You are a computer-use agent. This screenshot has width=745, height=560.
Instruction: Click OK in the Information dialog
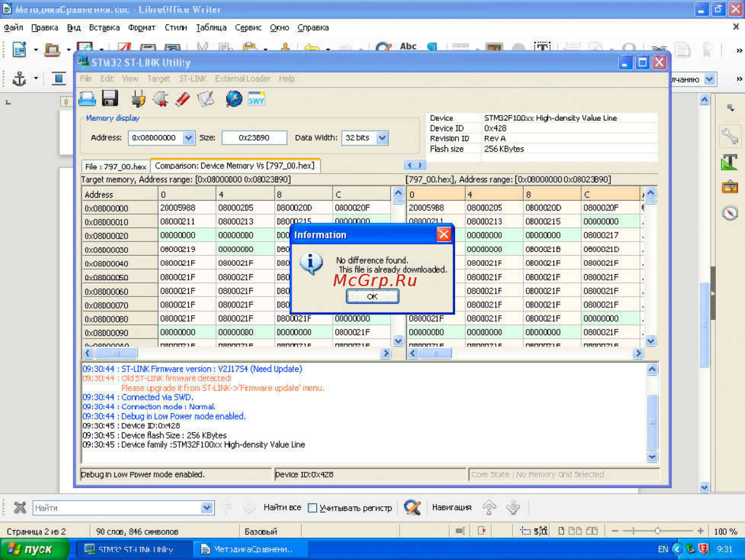[372, 296]
